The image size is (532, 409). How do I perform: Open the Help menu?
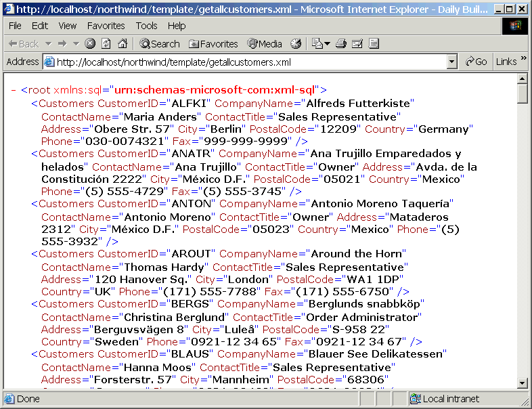pyautogui.click(x=177, y=26)
